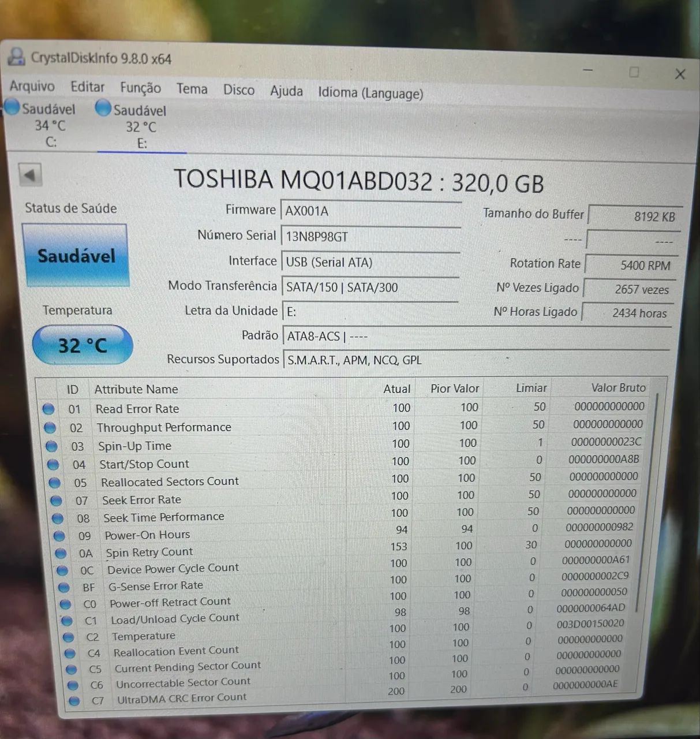
Task: Click the Letra da Unidade field E:
Action: pos(370,312)
